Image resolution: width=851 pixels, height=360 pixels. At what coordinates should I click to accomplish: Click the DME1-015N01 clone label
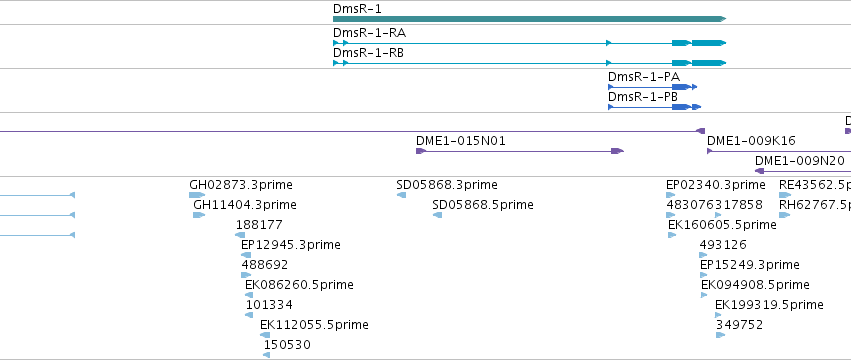pyautogui.click(x=461, y=141)
